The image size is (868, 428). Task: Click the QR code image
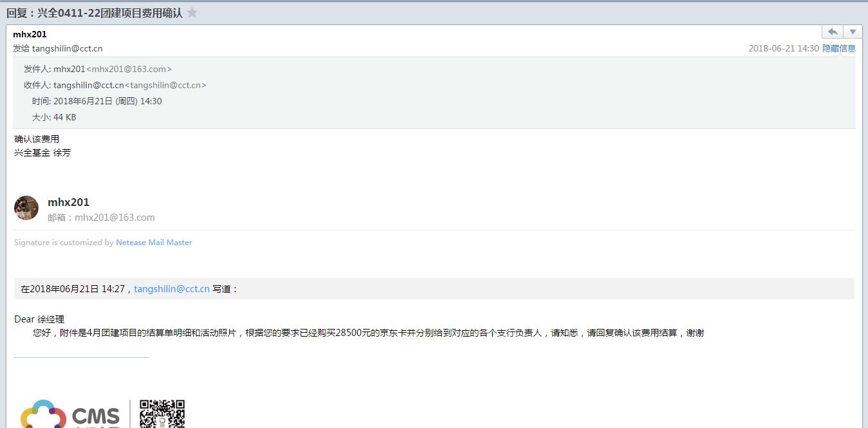click(x=162, y=414)
